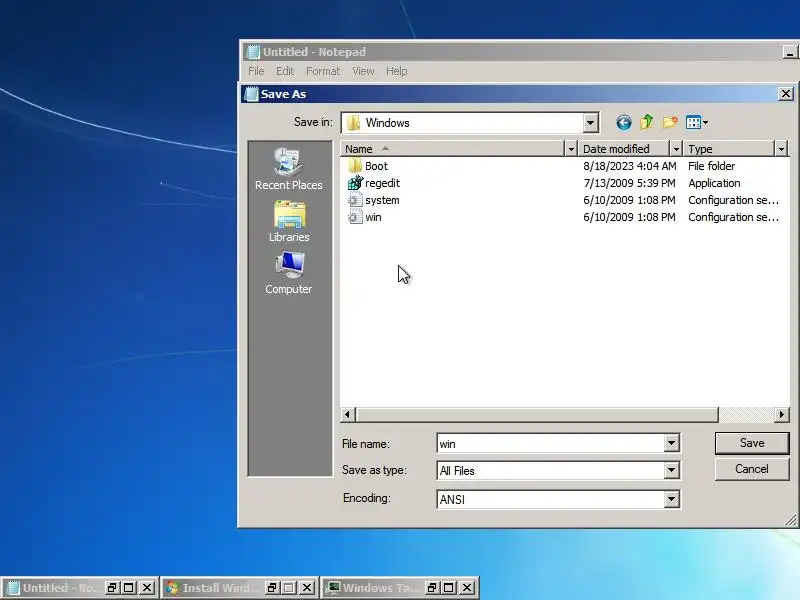Expand the Date modified column filter arrow
The height and width of the screenshot is (600, 800).
676,149
